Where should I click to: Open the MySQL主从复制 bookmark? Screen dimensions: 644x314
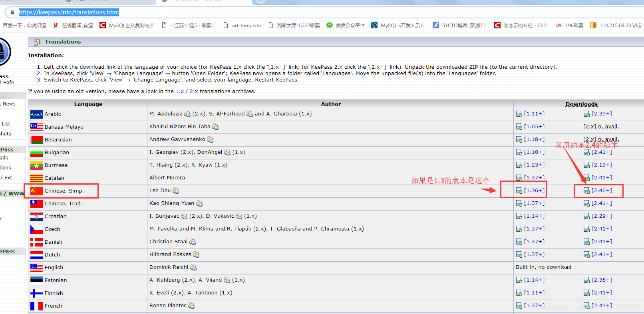[127, 25]
